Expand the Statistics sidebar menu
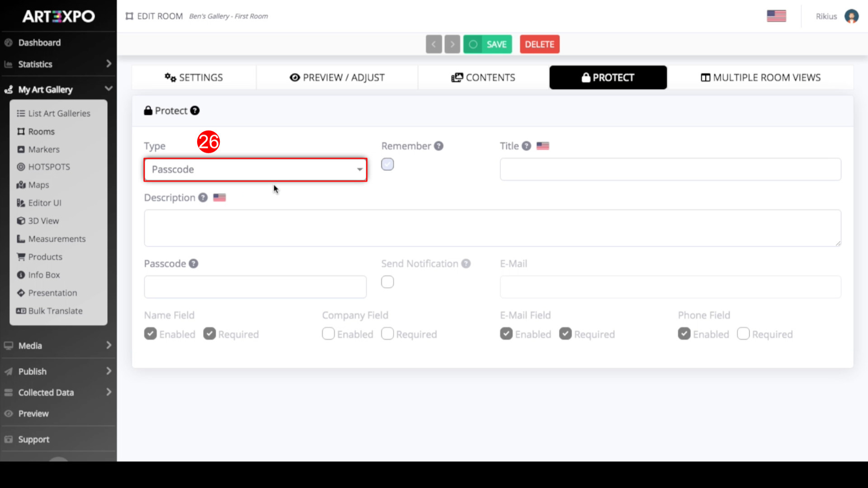Viewport: 868px width, 488px height. pos(58,64)
